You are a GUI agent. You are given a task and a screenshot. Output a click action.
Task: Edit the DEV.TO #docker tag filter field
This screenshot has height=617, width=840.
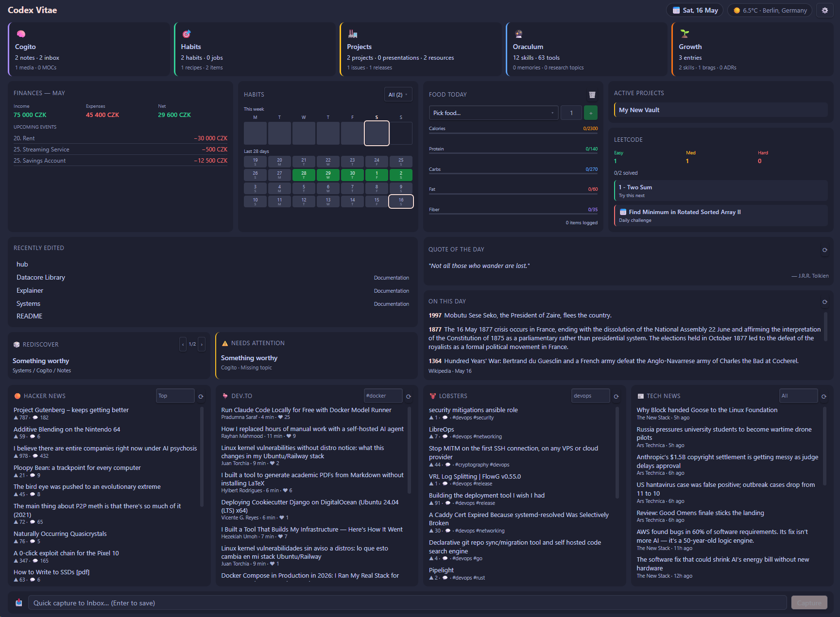coord(383,396)
